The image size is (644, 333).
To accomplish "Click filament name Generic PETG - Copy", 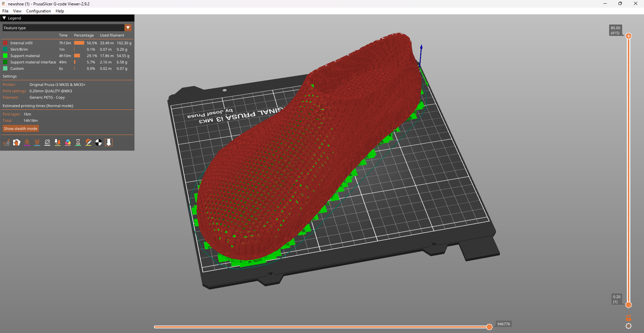I will click(47, 97).
